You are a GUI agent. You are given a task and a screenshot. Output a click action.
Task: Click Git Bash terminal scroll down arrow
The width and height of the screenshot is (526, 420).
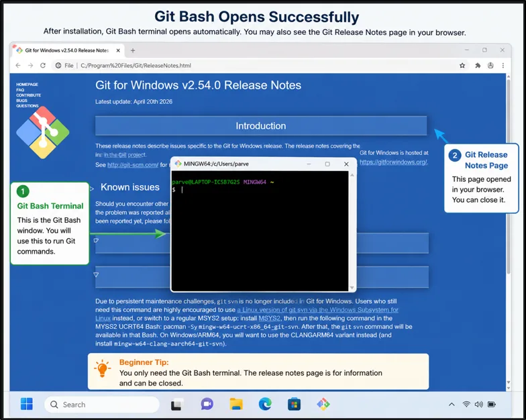click(352, 287)
